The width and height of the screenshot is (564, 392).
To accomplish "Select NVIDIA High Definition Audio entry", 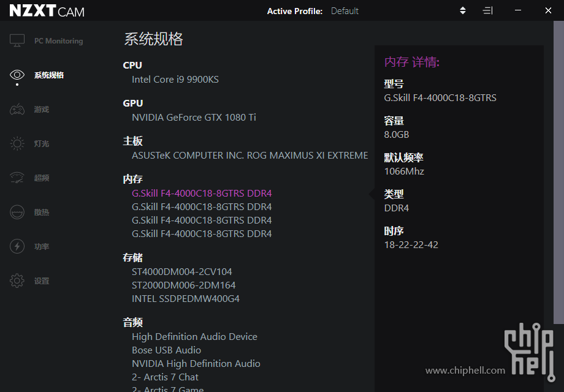I will [x=196, y=364].
